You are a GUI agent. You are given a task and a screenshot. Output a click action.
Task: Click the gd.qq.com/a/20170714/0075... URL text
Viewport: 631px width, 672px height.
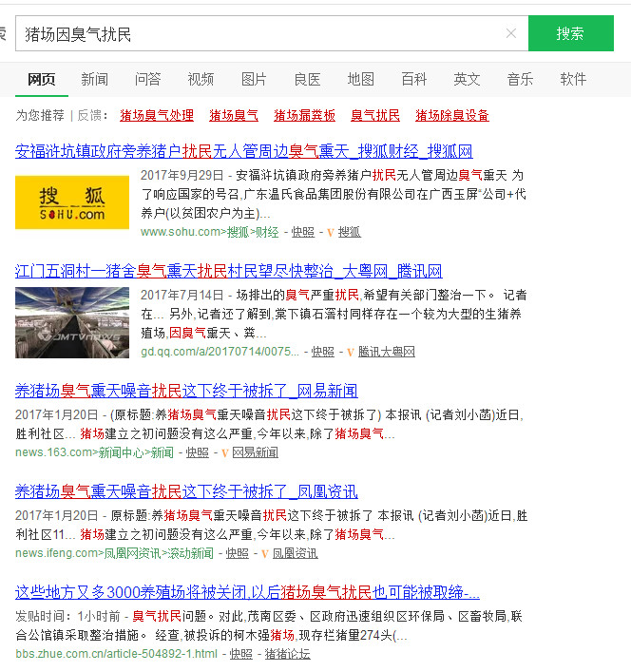tap(220, 352)
